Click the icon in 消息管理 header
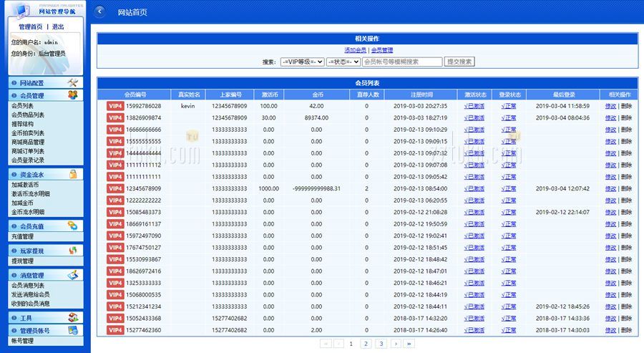Viewport: 644px width, 353px height. [x=73, y=275]
